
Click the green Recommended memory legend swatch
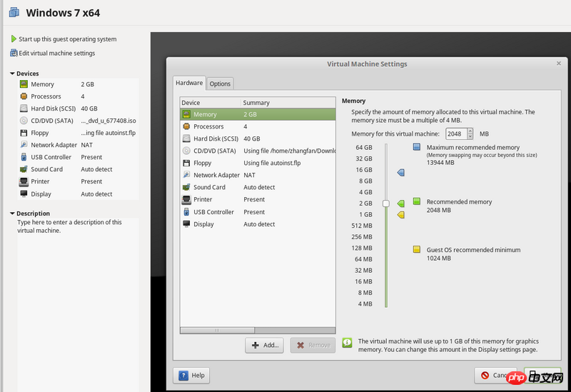click(x=417, y=201)
